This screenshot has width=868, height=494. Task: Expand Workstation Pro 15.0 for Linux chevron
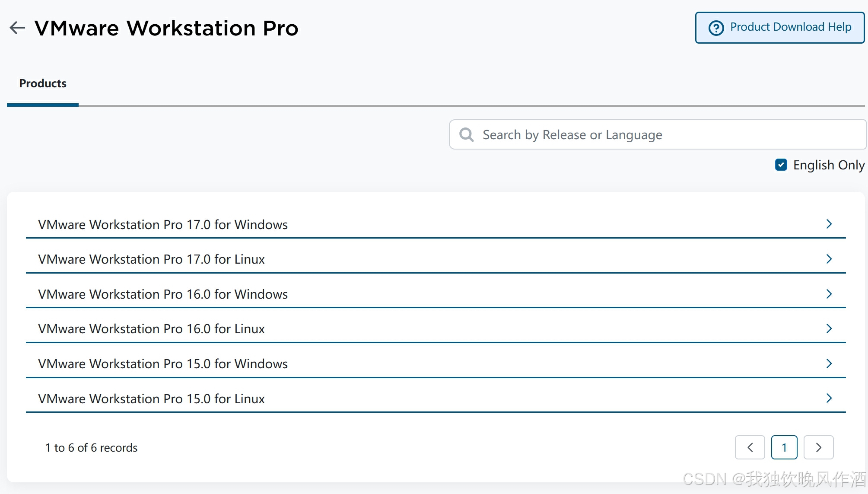pos(829,398)
